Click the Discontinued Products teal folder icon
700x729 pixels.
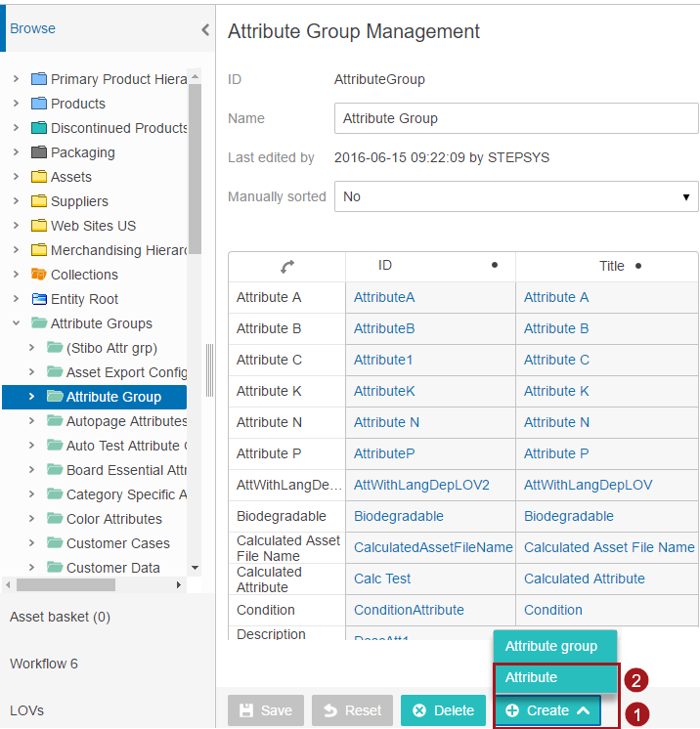point(39,127)
